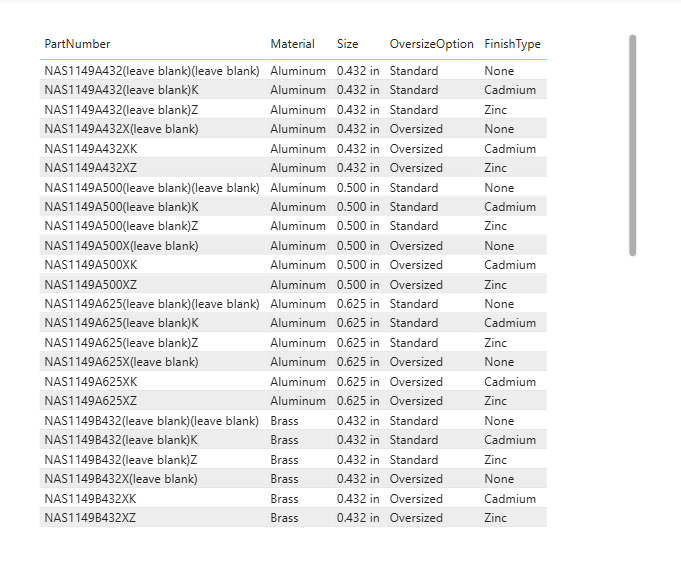Screen dimensions: 681x582
Task: Select part number NAS1149A432X(leave blank)
Action: point(121,129)
